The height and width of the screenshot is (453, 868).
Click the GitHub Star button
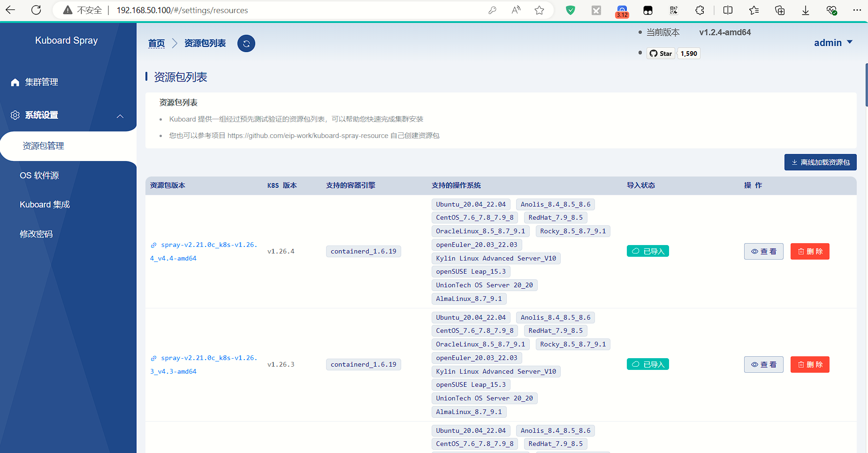pos(661,54)
